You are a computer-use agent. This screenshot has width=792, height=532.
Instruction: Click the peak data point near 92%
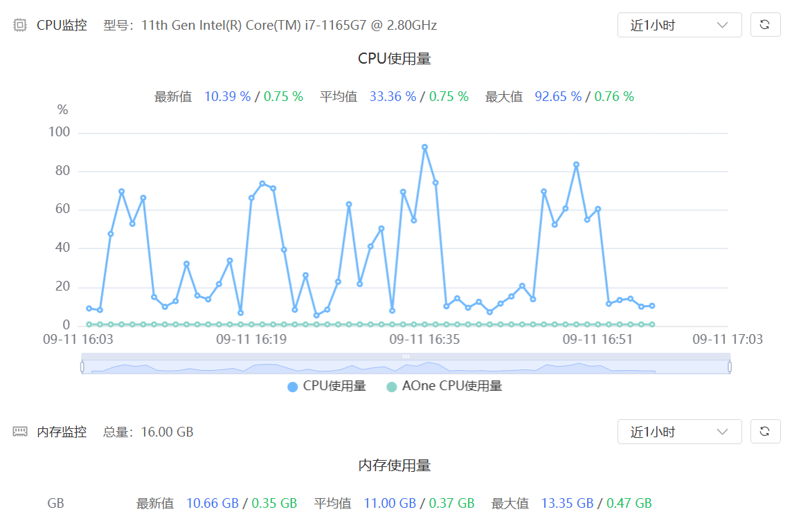425,147
